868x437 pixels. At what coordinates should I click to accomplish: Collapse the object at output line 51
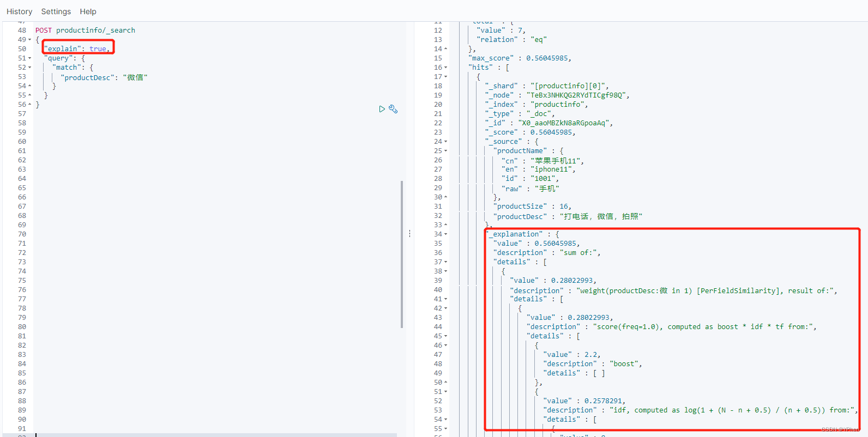445,392
